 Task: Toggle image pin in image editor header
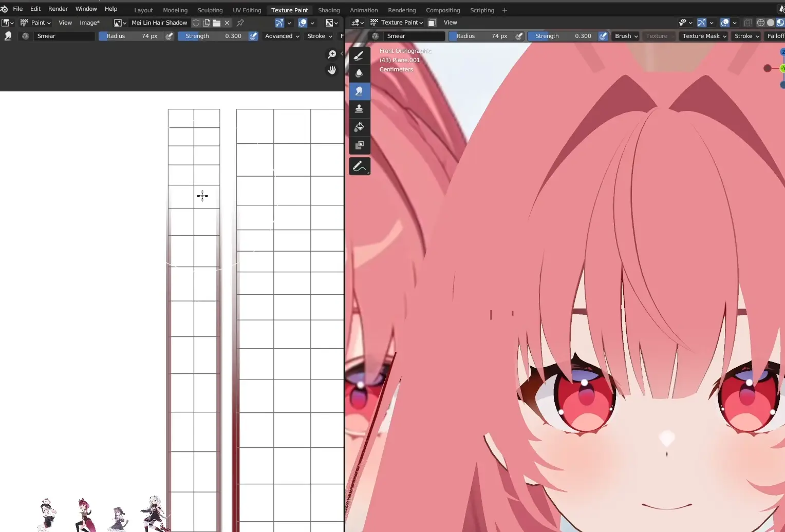click(x=240, y=23)
